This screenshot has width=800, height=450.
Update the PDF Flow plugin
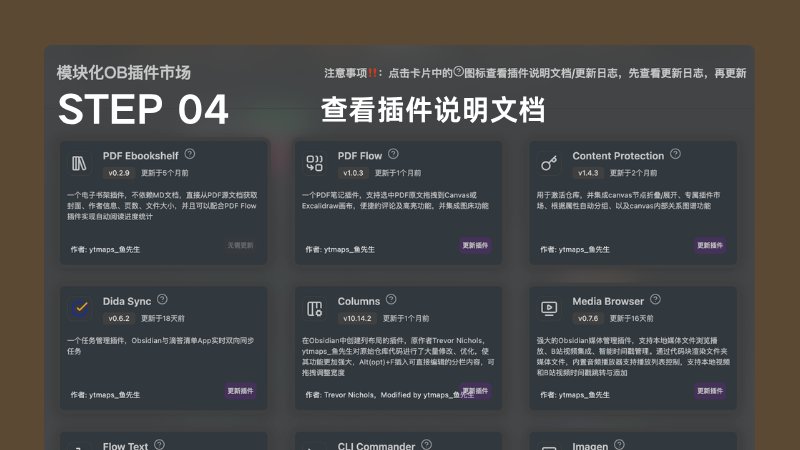[475, 245]
